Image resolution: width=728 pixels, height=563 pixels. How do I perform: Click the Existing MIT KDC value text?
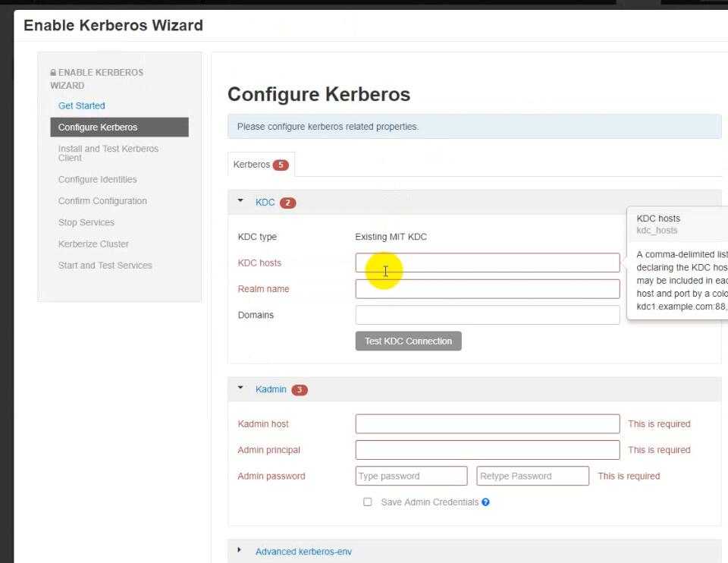click(x=391, y=237)
